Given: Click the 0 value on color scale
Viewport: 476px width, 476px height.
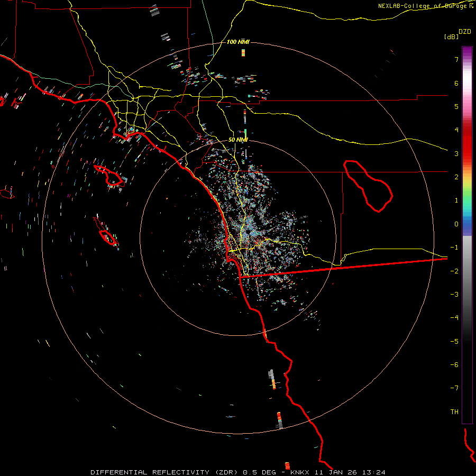Looking at the screenshot, I should pyautogui.click(x=456, y=224).
